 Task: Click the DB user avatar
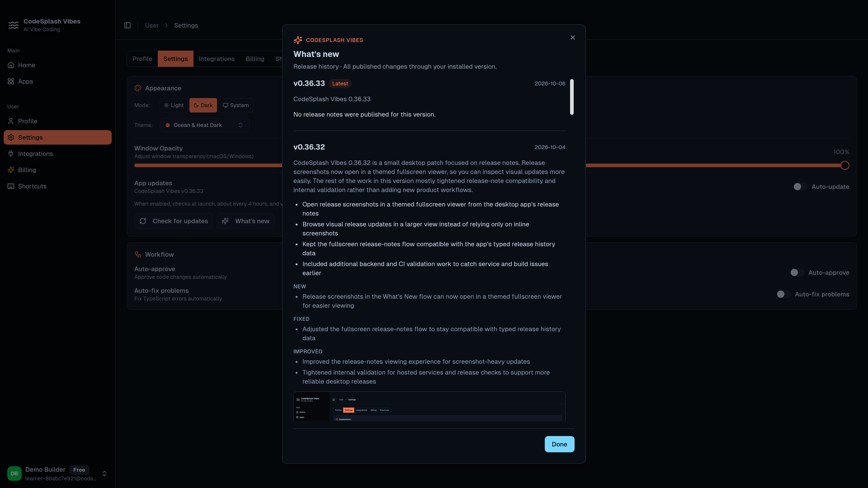[x=14, y=473]
